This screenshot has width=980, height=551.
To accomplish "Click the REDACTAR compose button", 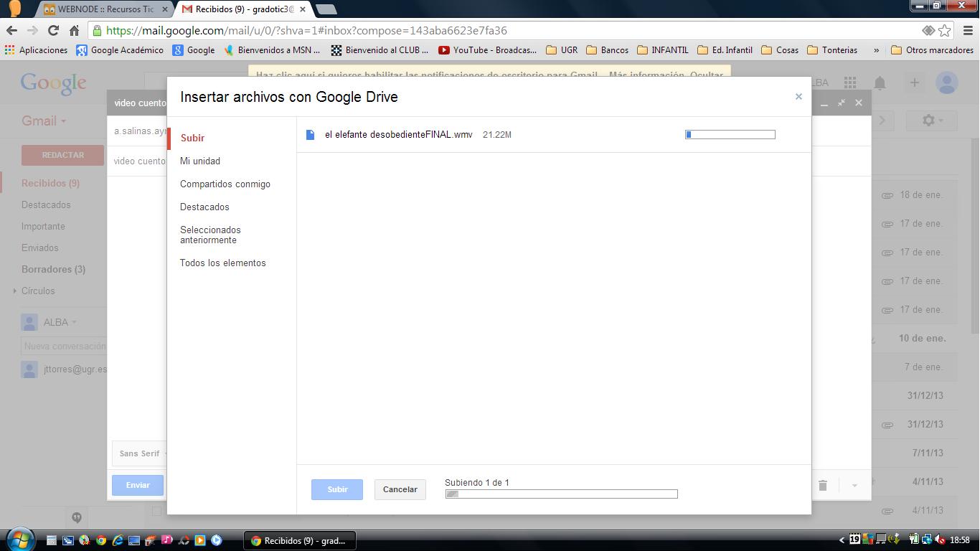I will click(62, 155).
